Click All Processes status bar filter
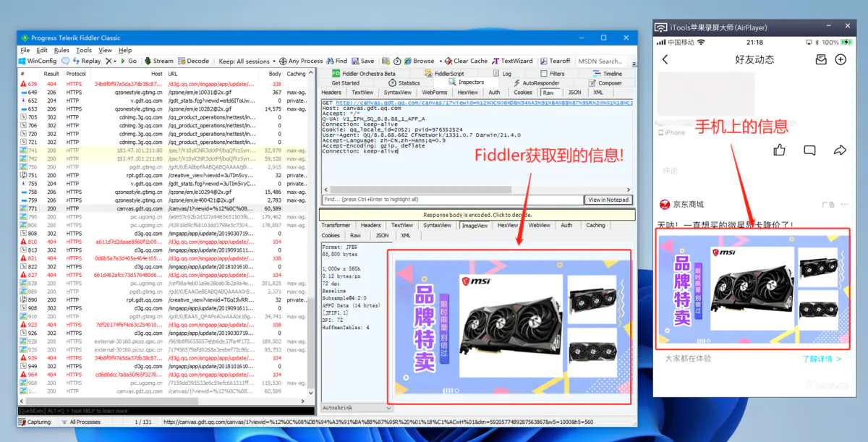The width and height of the screenshot is (868, 442). pos(81,422)
